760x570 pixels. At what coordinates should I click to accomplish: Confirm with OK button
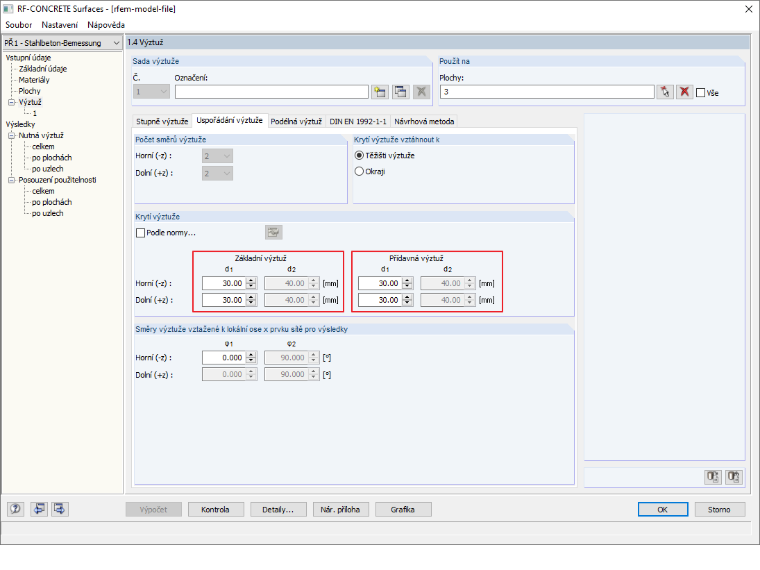coord(663,509)
